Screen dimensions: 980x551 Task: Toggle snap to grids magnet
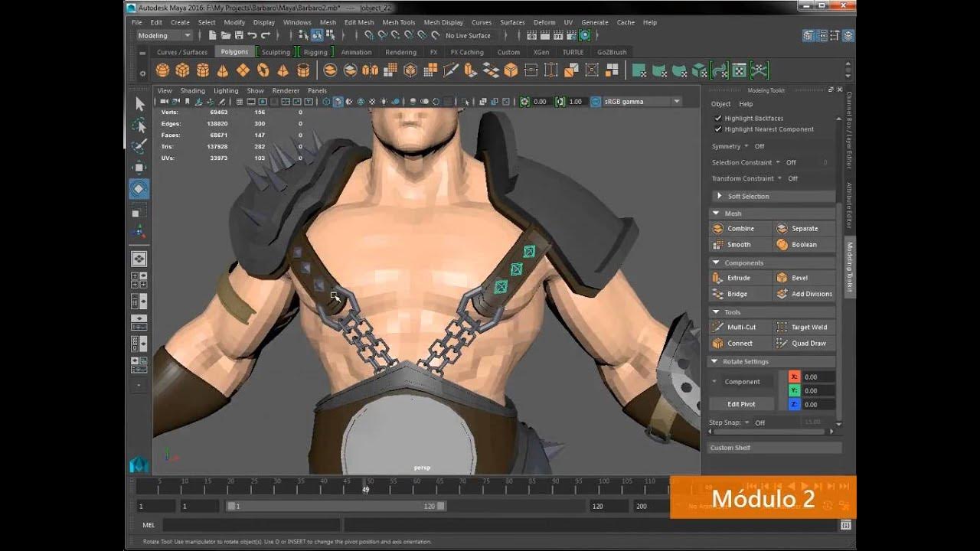coord(368,35)
